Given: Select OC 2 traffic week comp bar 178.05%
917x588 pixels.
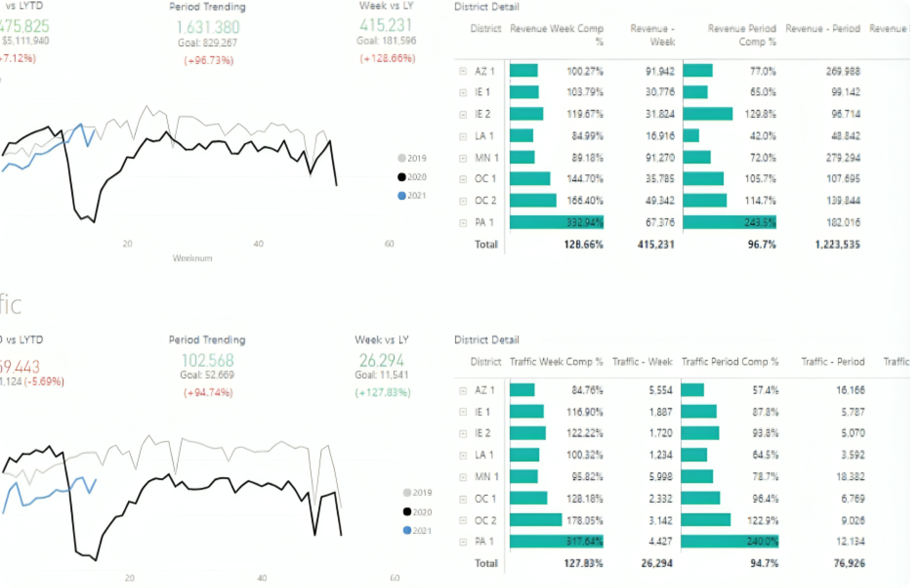Looking at the screenshot, I should coord(536,520).
